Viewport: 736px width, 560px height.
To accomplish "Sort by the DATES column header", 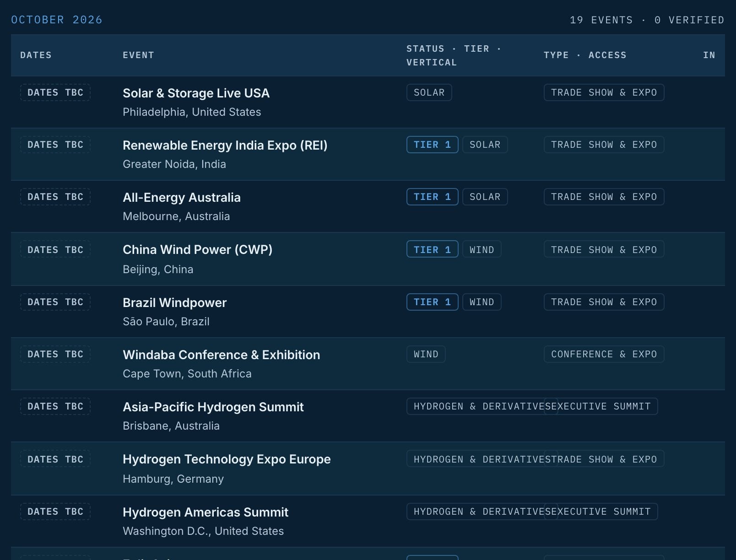I will (x=36, y=55).
